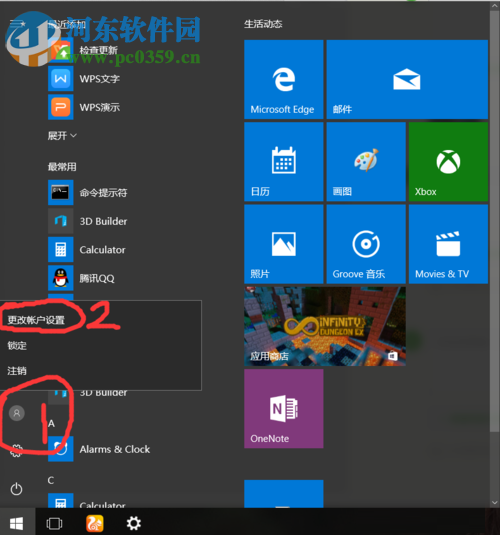Click the scrollbar down arrow
This screenshot has height=535, width=500.
pyautogui.click(x=495, y=503)
